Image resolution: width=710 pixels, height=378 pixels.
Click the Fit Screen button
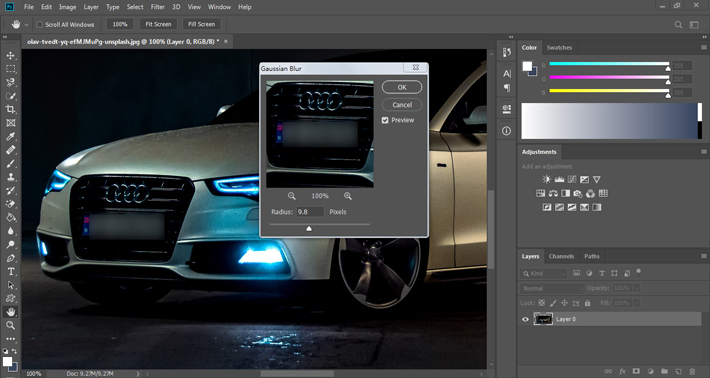click(x=158, y=24)
